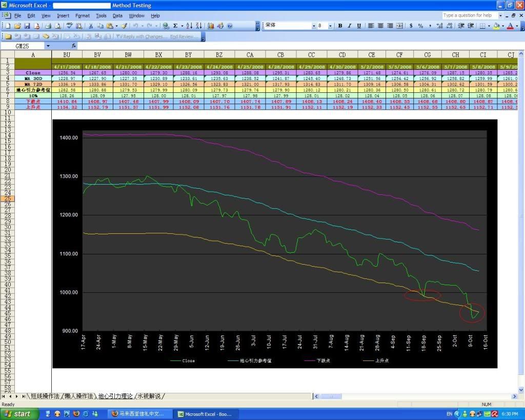The image size is (525, 420).
Task: Sort ascending A to Z
Action: pyautogui.click(x=189, y=26)
